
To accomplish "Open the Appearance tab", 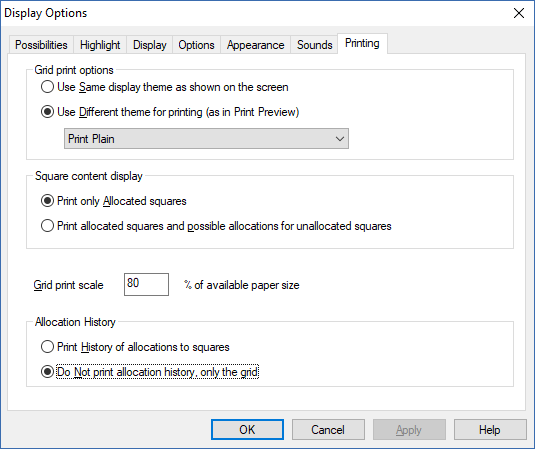I will (x=256, y=45).
